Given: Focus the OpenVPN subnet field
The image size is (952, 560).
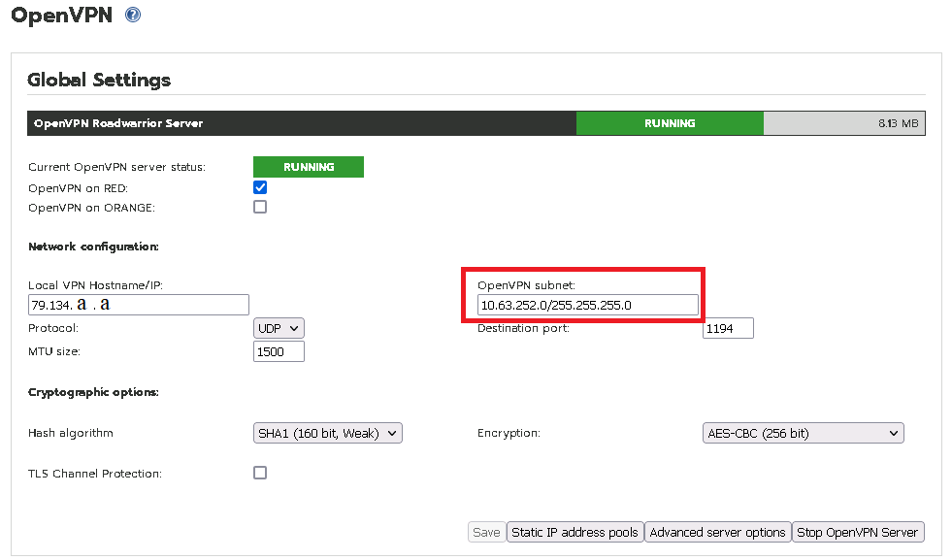Looking at the screenshot, I should [588, 305].
